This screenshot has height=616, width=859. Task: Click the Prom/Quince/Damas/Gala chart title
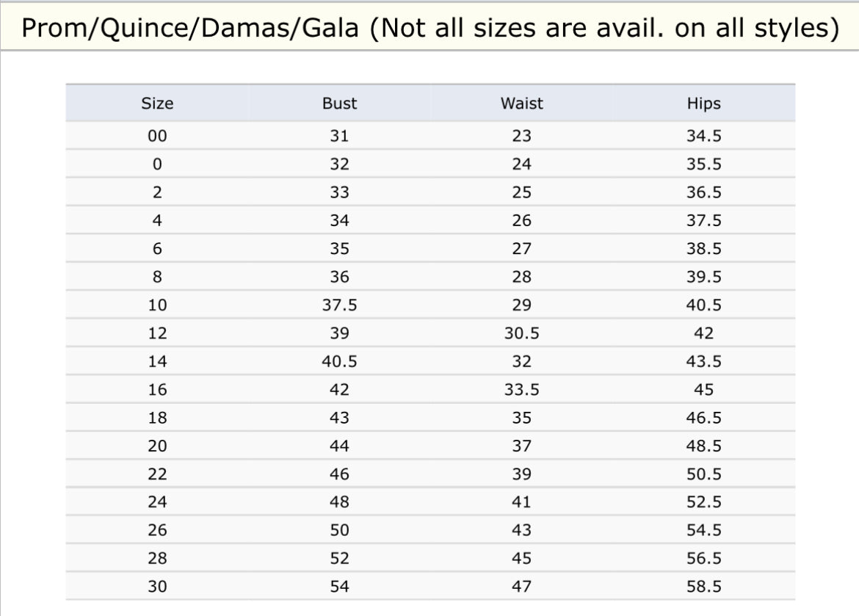point(429,28)
